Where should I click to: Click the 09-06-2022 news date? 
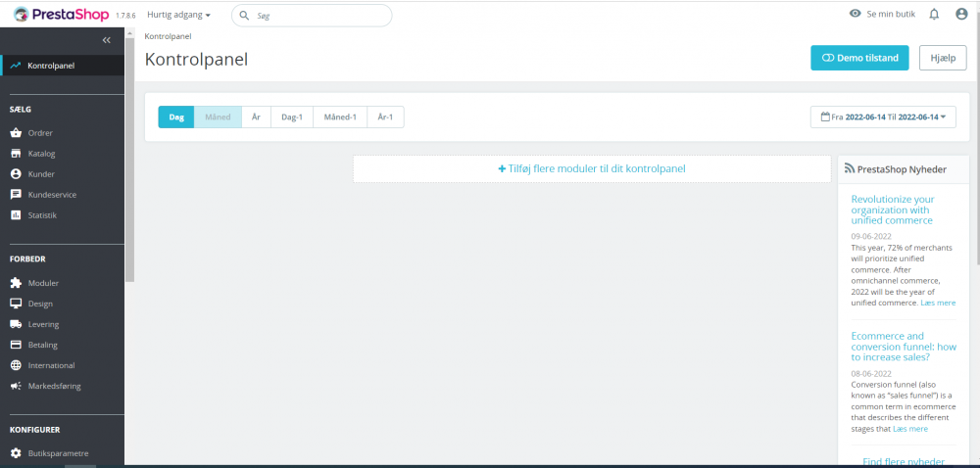tap(871, 237)
